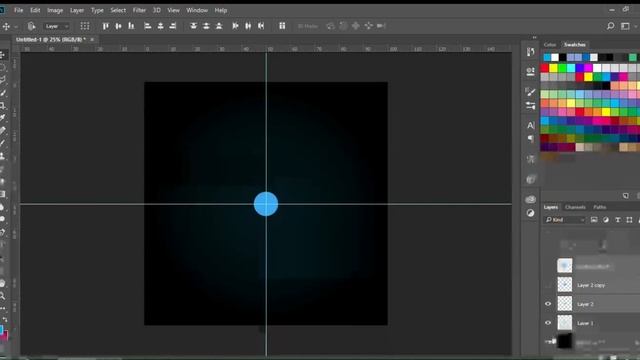Click the align top edges icon

[x=106, y=26]
